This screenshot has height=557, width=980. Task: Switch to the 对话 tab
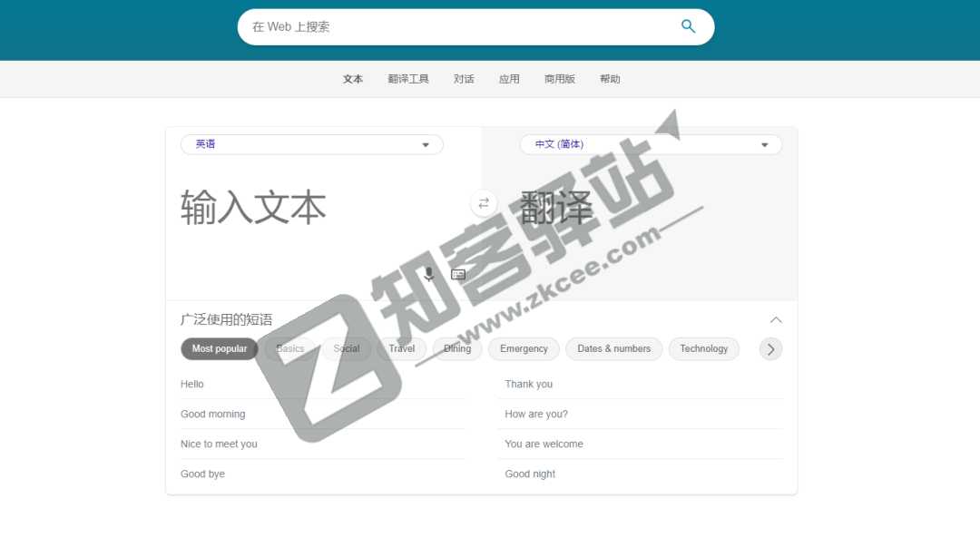[x=464, y=79]
